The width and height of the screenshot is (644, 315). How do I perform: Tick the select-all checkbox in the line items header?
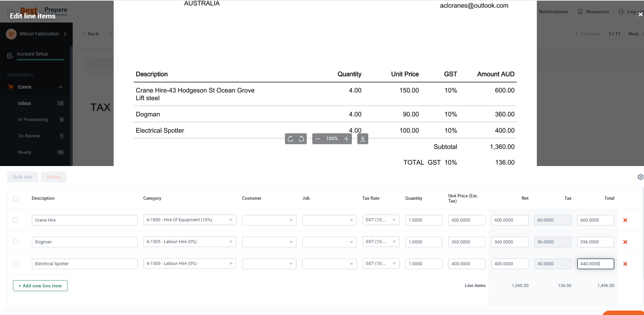[16, 198]
